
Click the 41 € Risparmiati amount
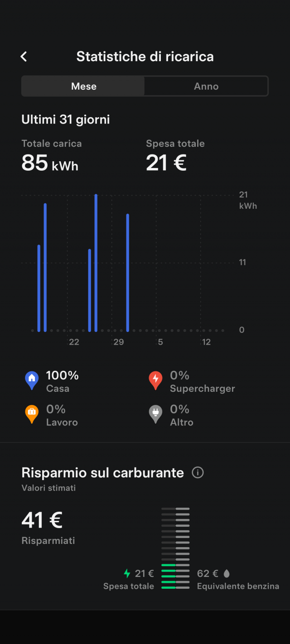tap(42, 520)
